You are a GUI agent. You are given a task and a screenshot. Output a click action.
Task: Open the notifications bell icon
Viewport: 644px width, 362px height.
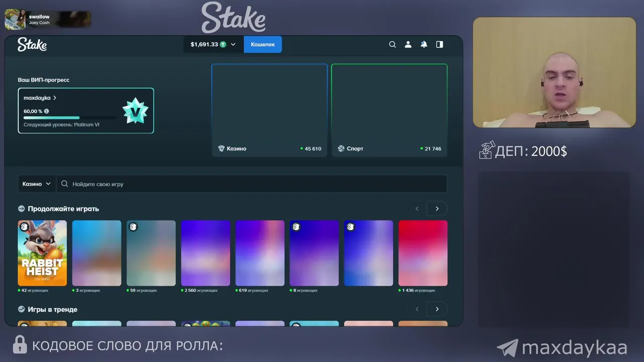click(424, 44)
